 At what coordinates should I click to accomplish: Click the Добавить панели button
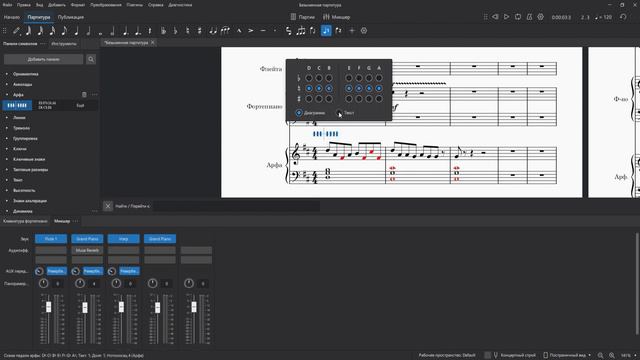(x=43, y=60)
